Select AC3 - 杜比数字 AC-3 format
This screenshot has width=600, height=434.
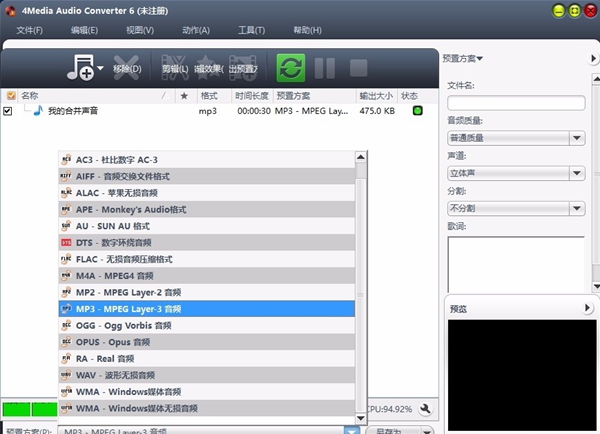[x=207, y=160]
